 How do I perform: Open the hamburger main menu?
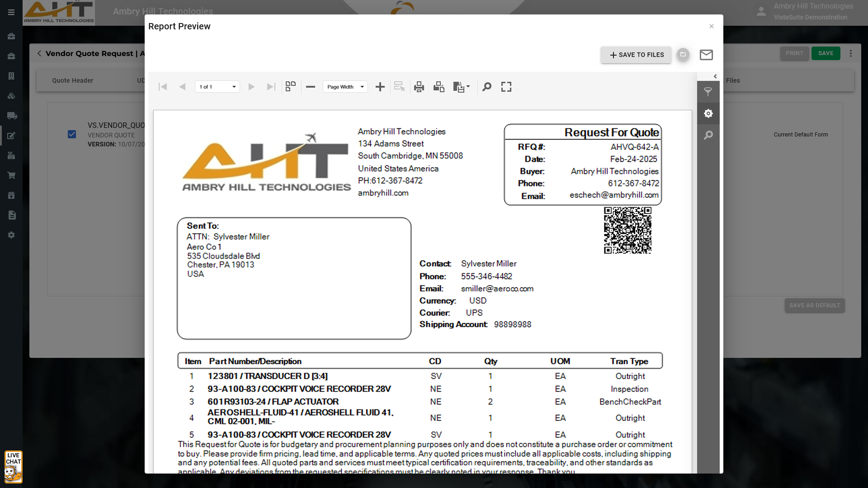pyautogui.click(x=11, y=12)
